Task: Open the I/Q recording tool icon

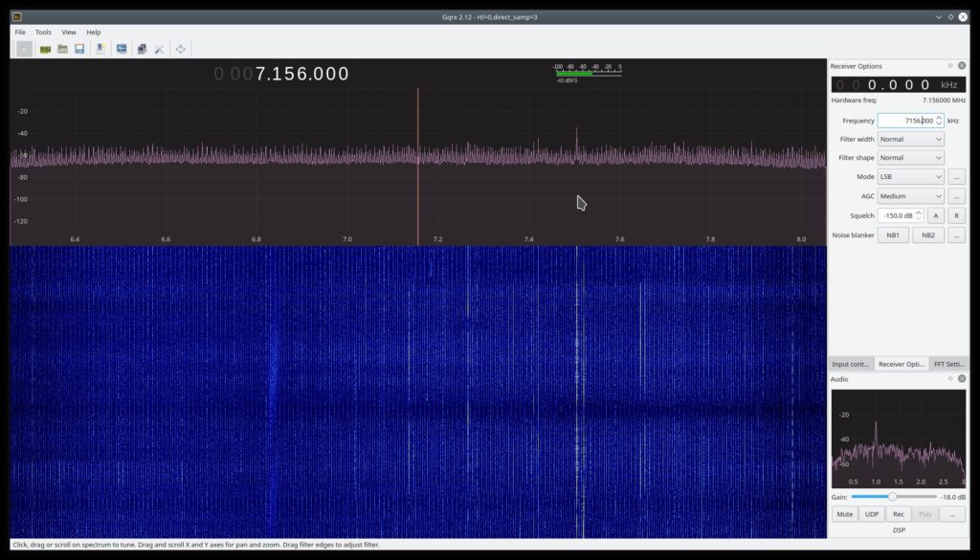Action: coord(100,49)
